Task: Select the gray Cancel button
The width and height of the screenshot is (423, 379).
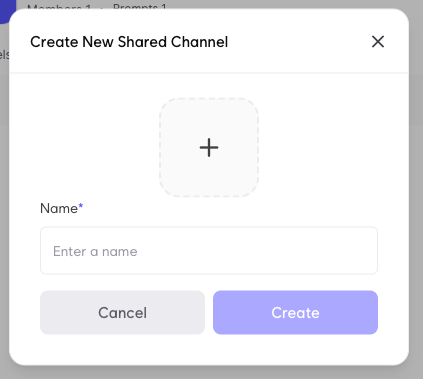Action: coord(122,312)
